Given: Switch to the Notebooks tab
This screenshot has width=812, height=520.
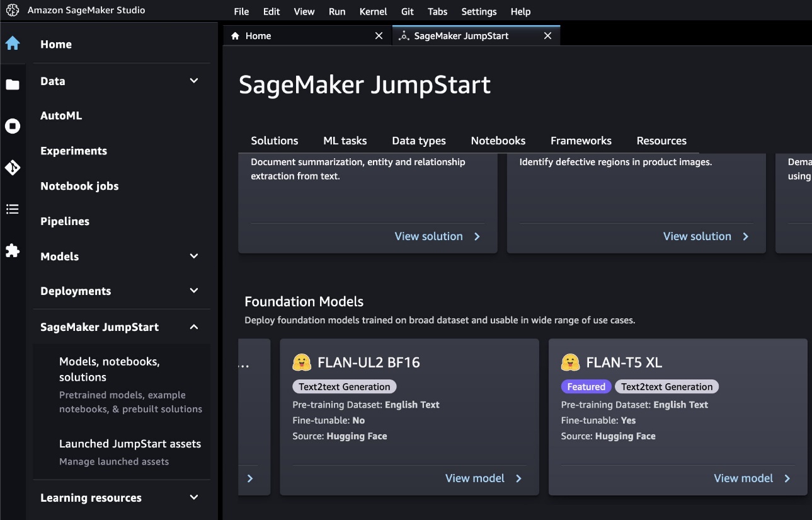Looking at the screenshot, I should (498, 141).
